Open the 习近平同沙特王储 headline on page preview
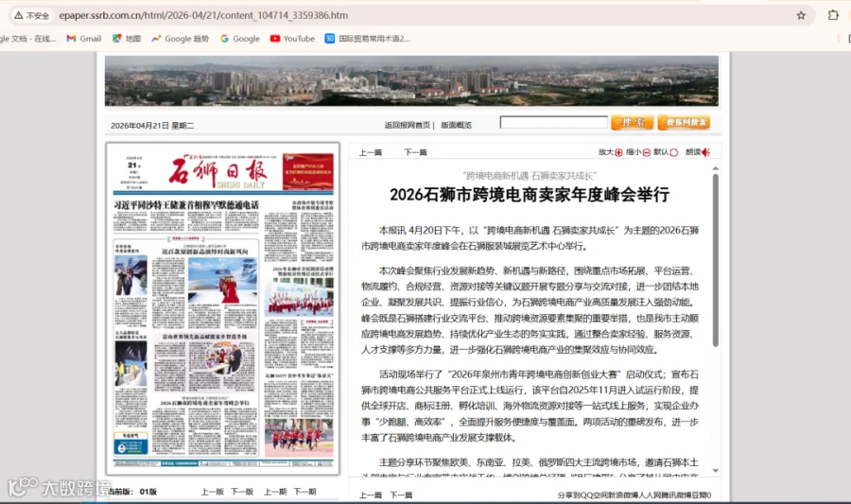851x504 pixels. point(186,205)
